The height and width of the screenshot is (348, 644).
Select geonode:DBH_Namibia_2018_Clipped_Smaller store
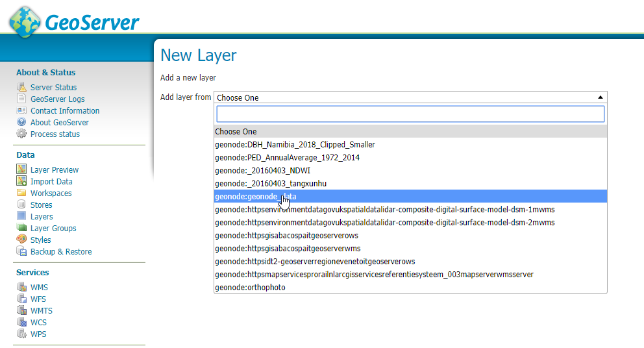(410, 145)
